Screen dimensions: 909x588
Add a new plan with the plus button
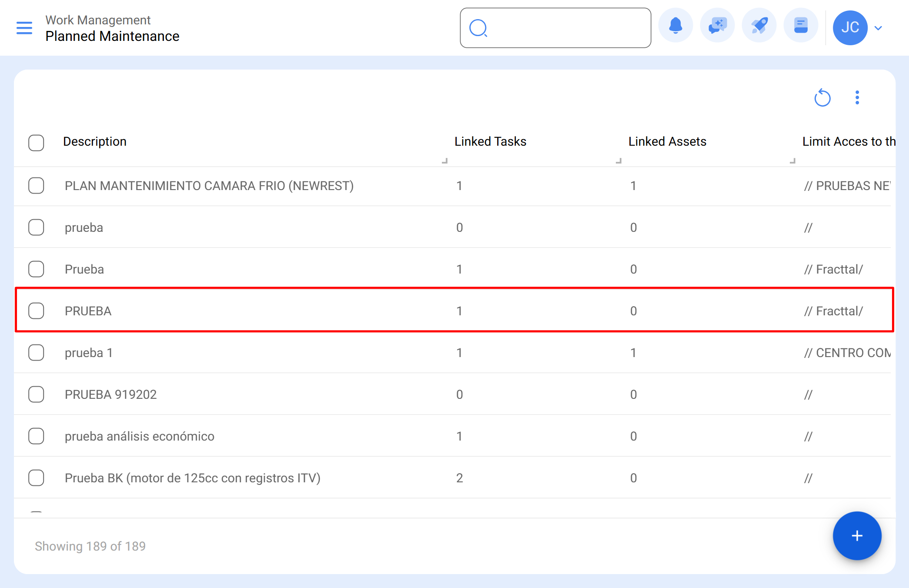[x=857, y=535]
